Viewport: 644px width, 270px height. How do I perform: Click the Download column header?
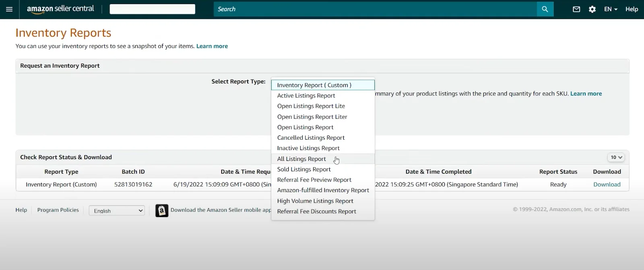click(x=607, y=172)
